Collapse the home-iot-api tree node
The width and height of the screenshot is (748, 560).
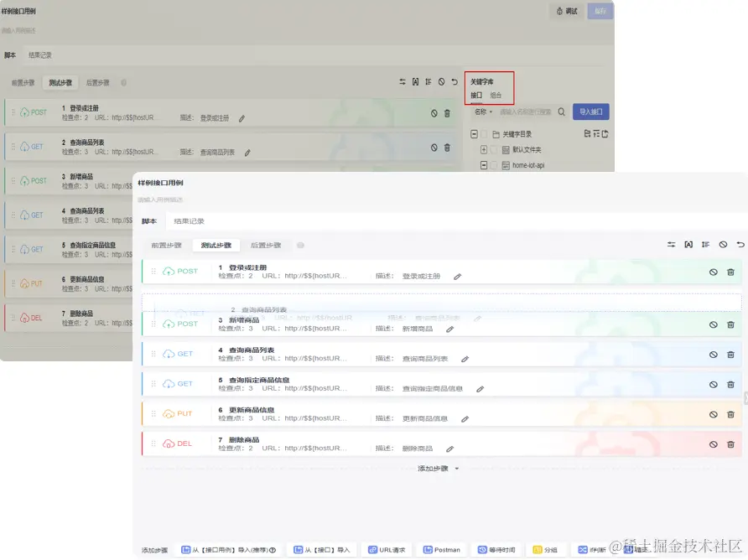pos(484,165)
